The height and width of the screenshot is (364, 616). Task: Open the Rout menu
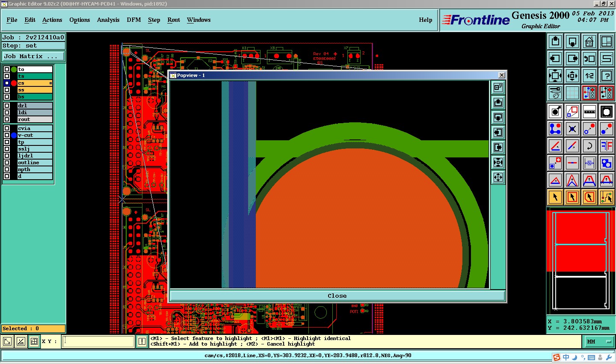click(174, 20)
